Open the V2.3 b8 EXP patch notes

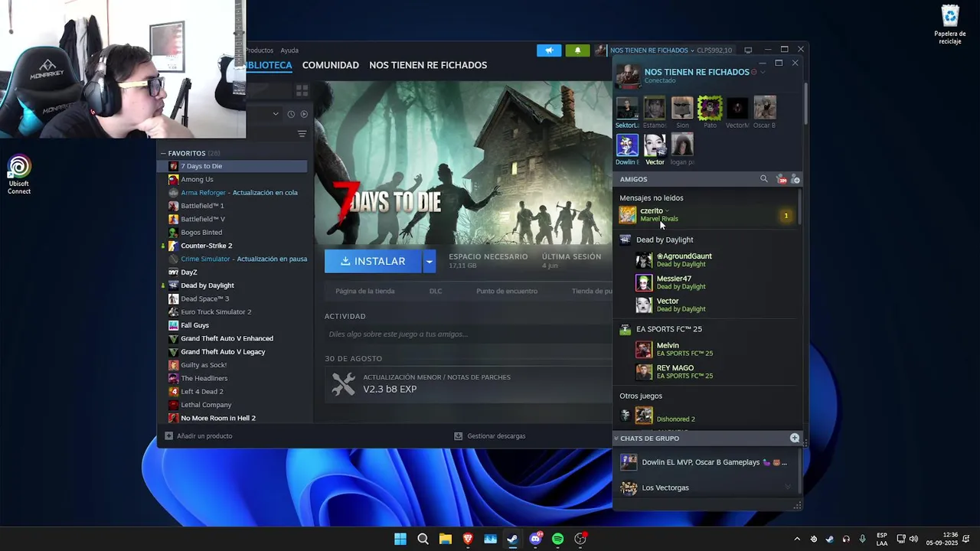(x=390, y=389)
